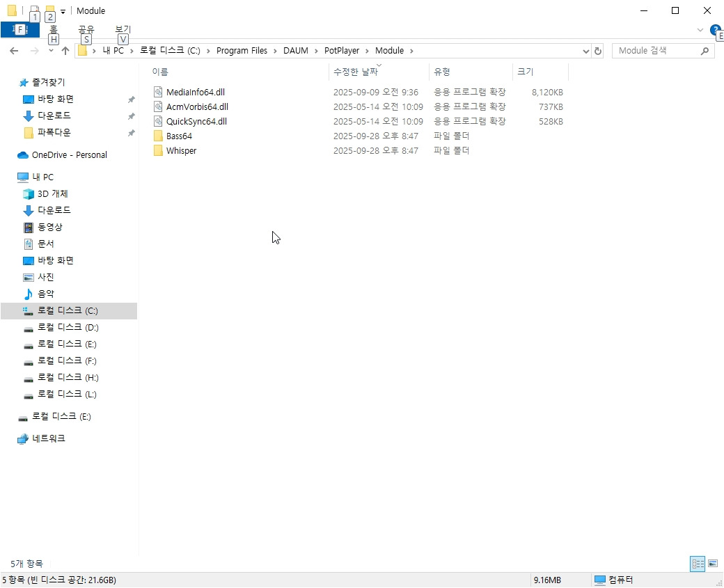Screen dimensions: 724x588
Task: Click the 5개 항목 status text
Action: pyautogui.click(x=26, y=564)
